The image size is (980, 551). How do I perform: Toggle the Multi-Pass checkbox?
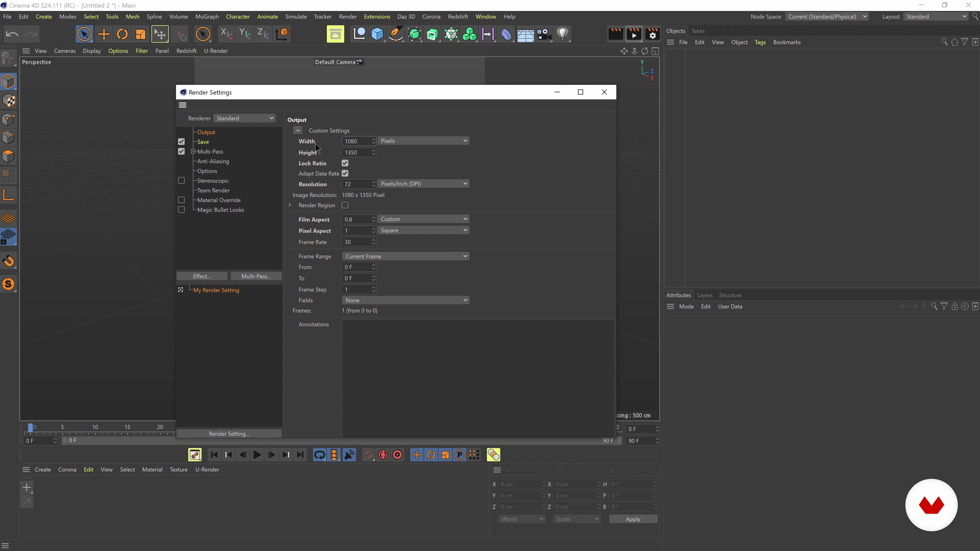click(181, 151)
